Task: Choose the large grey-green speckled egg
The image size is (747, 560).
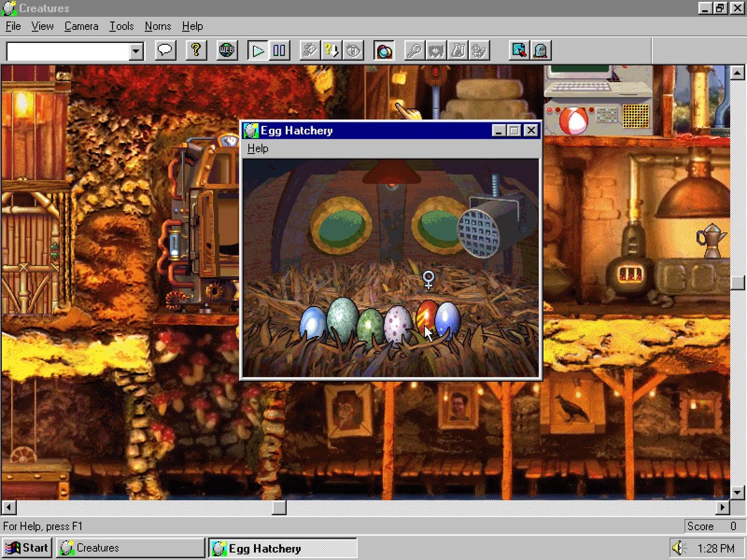Action: (342, 319)
